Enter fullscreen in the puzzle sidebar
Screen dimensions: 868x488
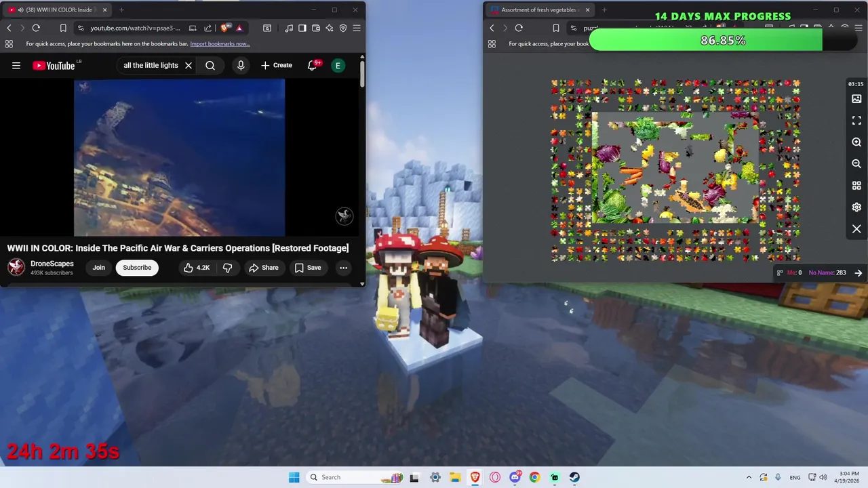856,121
